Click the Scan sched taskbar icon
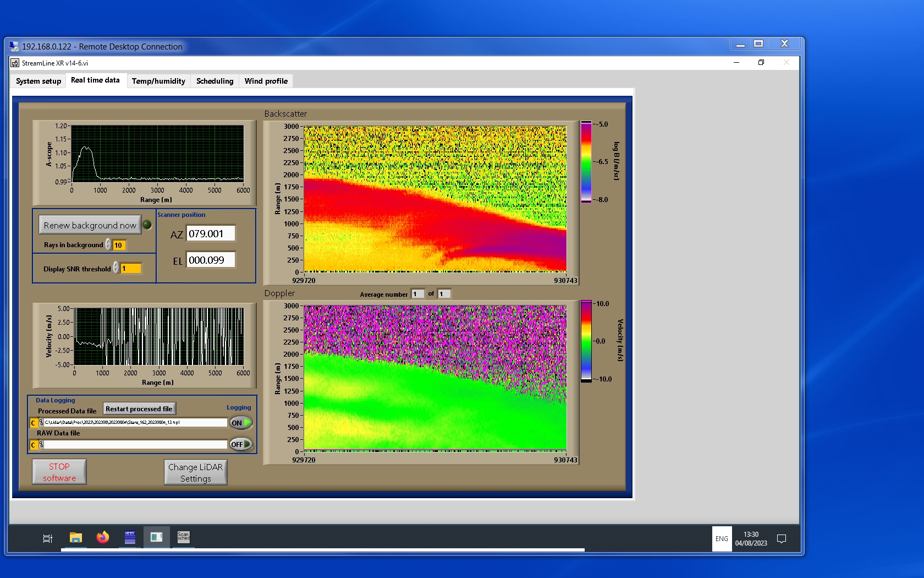The image size is (924, 578). coord(183,537)
